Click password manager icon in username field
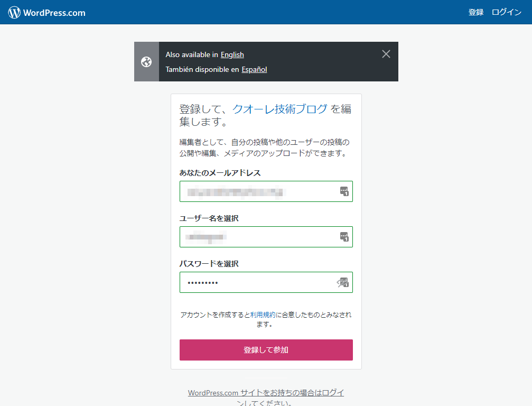532x406 pixels. point(344,237)
